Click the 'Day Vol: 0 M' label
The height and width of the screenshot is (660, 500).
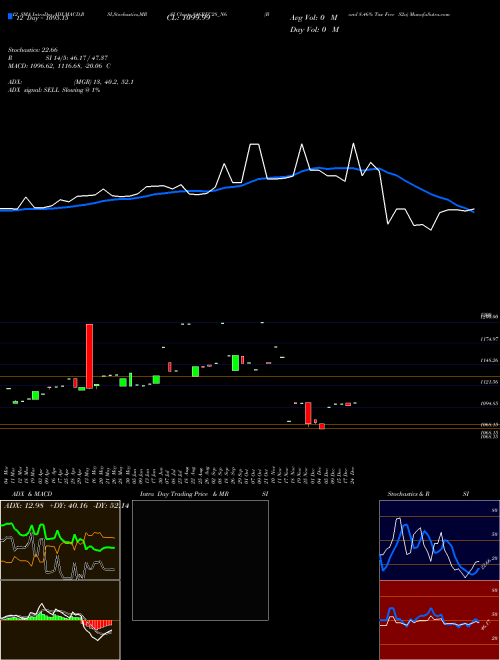coord(314,30)
